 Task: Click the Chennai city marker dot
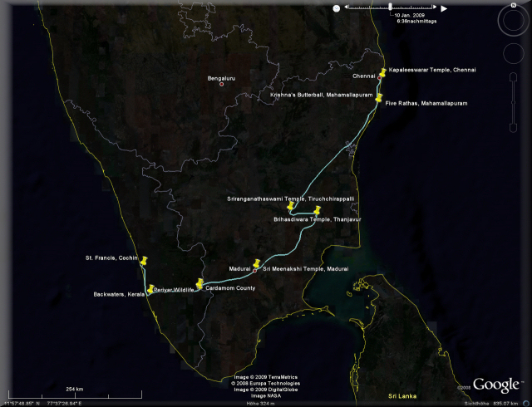coord(379,78)
